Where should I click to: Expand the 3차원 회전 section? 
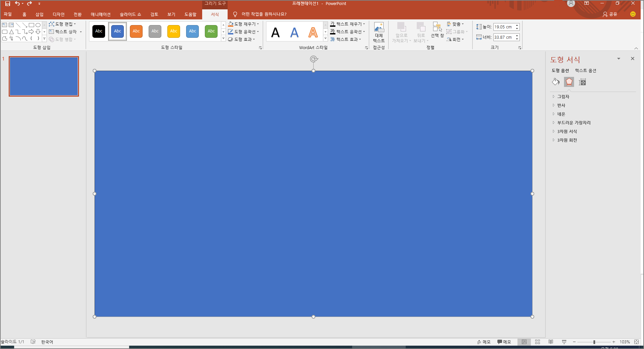[565, 140]
